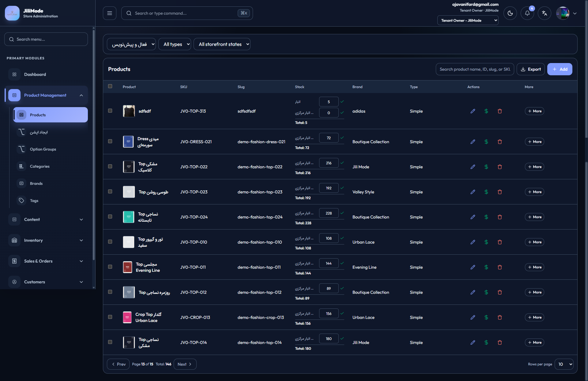The height and width of the screenshot is (381, 588).
Task: Open the فعال و پیش‌نویس status dropdown
Action: click(131, 44)
